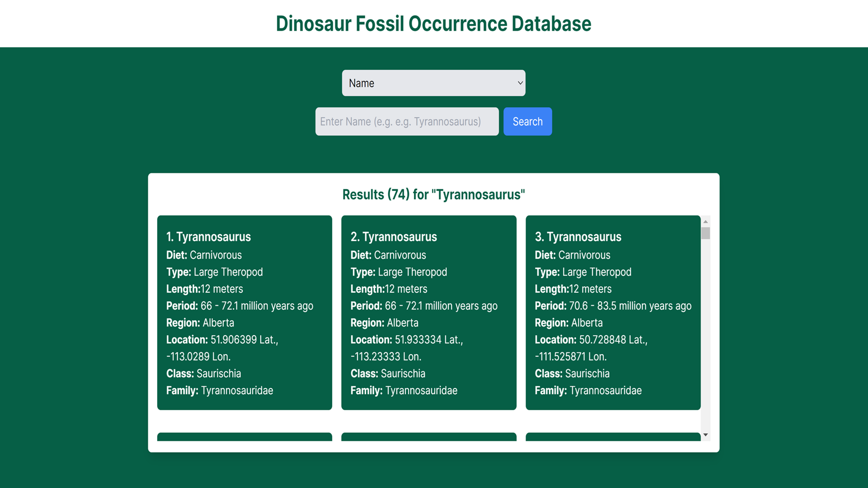Click Diet: Carnivorous in card 2

point(388,255)
